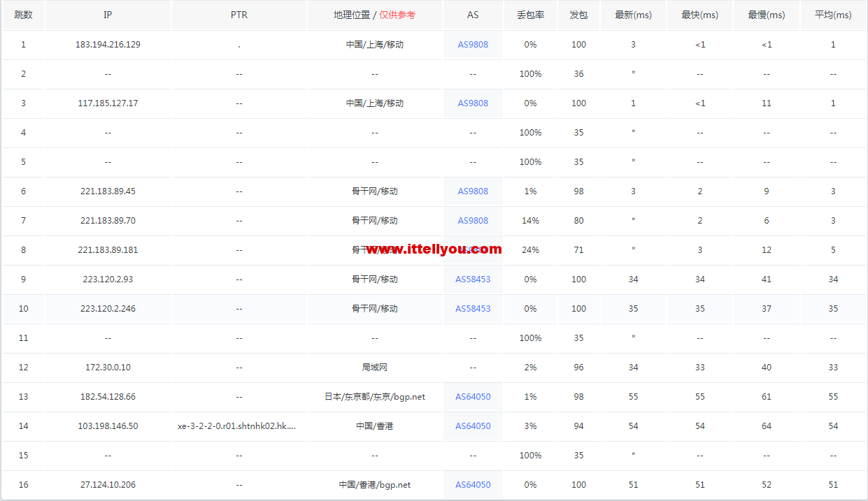Image resolution: width=868 pixels, height=501 pixels.
Task: Select the PTR value xe-3-2-2-0.r01.shtnhk02.hk
Action: click(236, 426)
